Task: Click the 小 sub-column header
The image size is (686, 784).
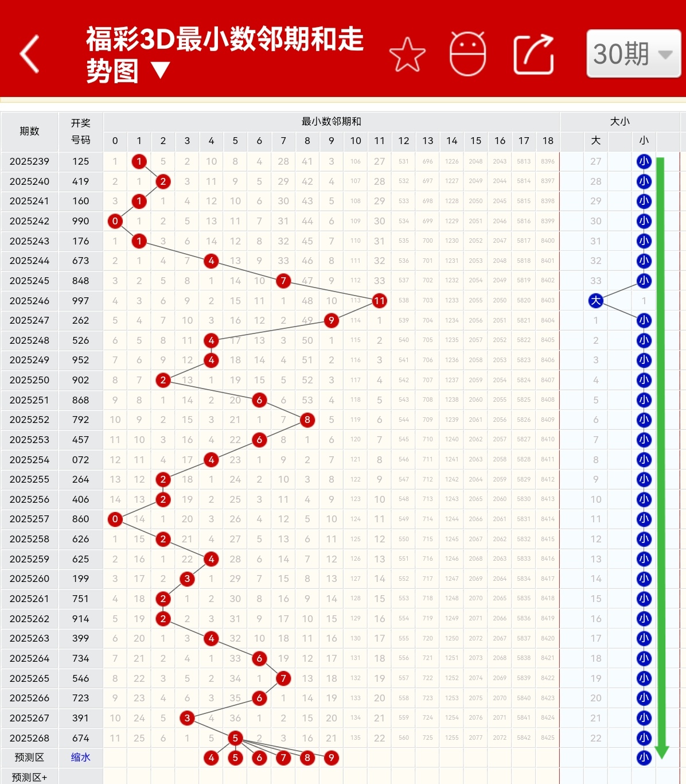Action: pyautogui.click(x=644, y=141)
